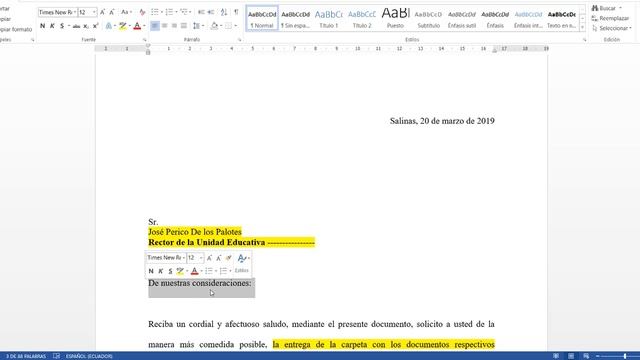Shrink font size in the ribbon

[x=112, y=12]
